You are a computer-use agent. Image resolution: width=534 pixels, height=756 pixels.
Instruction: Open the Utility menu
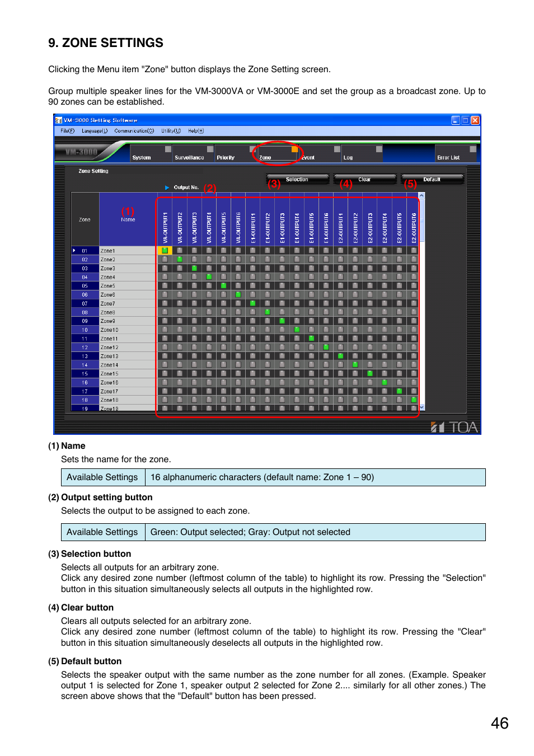pyautogui.click(x=171, y=131)
